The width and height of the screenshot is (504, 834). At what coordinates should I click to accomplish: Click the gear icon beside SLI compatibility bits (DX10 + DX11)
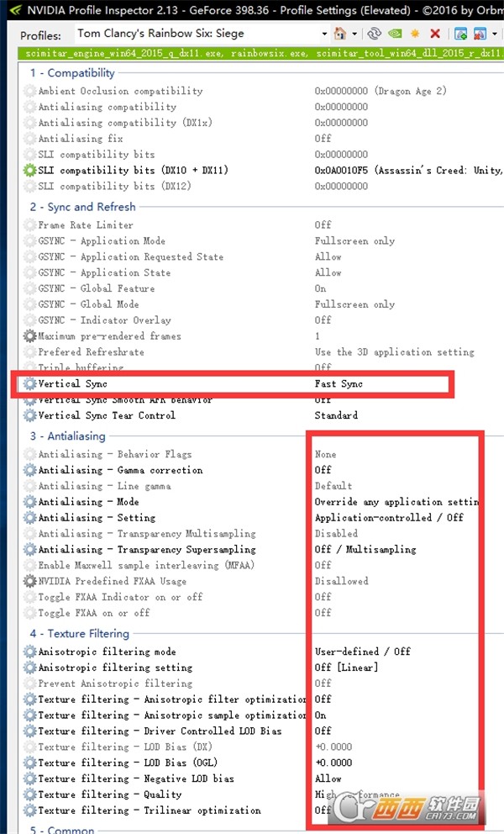click(29, 170)
